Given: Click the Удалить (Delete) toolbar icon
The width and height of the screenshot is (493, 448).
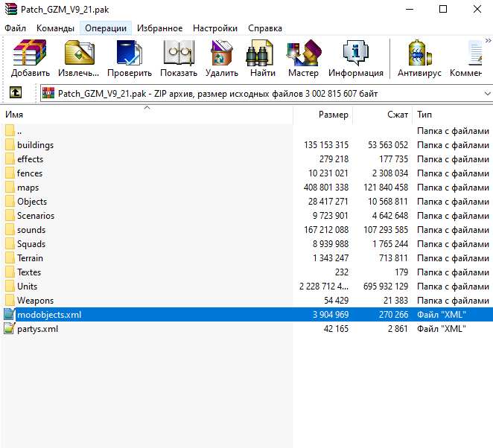Looking at the screenshot, I should 222,53.
